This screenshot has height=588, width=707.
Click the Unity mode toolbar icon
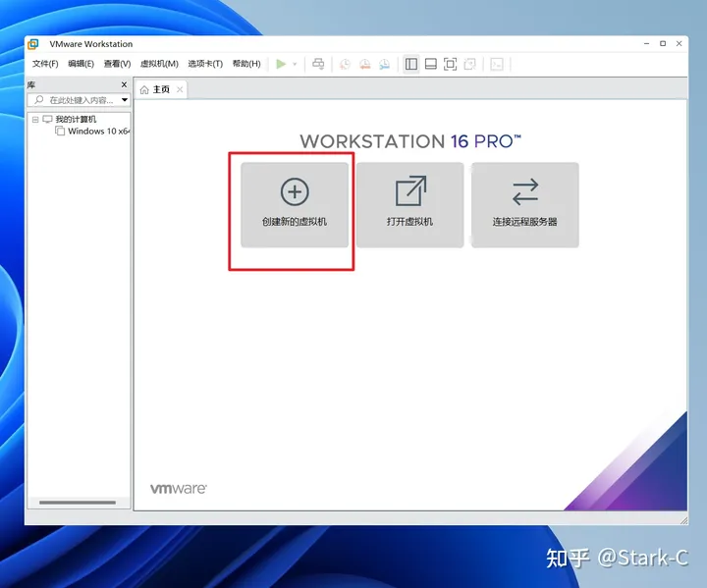tap(469, 64)
